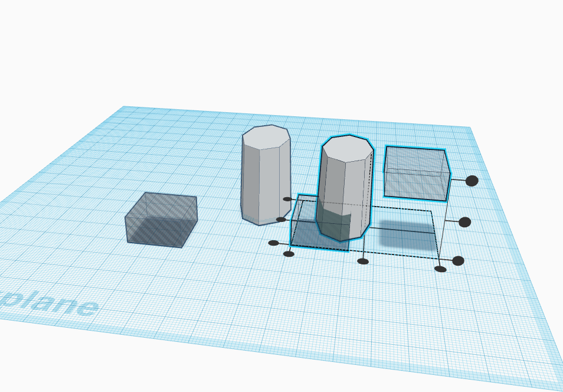Click the bottom-edge midpoint handle below selected cylinder
Screen dimensions: 563x392
pyautogui.click(x=363, y=261)
